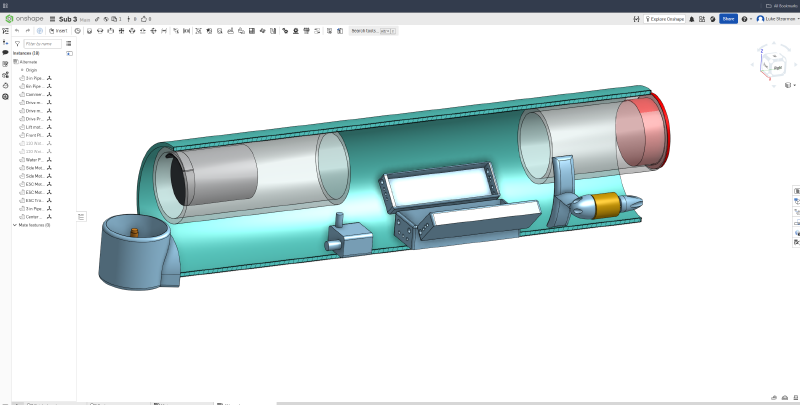800x405 pixels.
Task: Click the Redo arrow in the toolbar
Action: coord(28,31)
